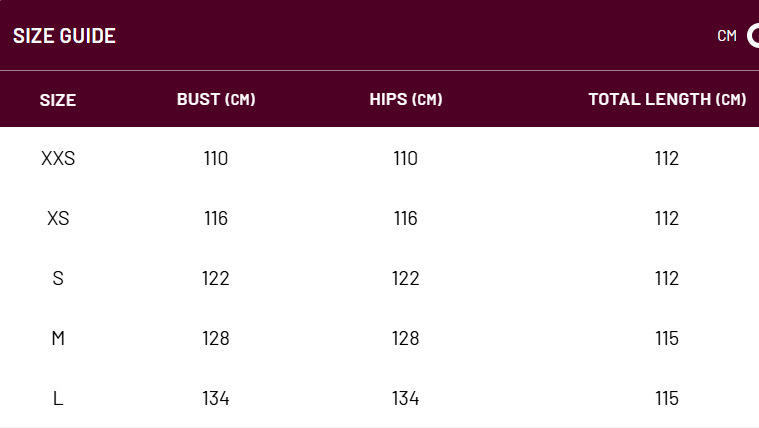Select the XXS bust value 110

pyautogui.click(x=216, y=158)
